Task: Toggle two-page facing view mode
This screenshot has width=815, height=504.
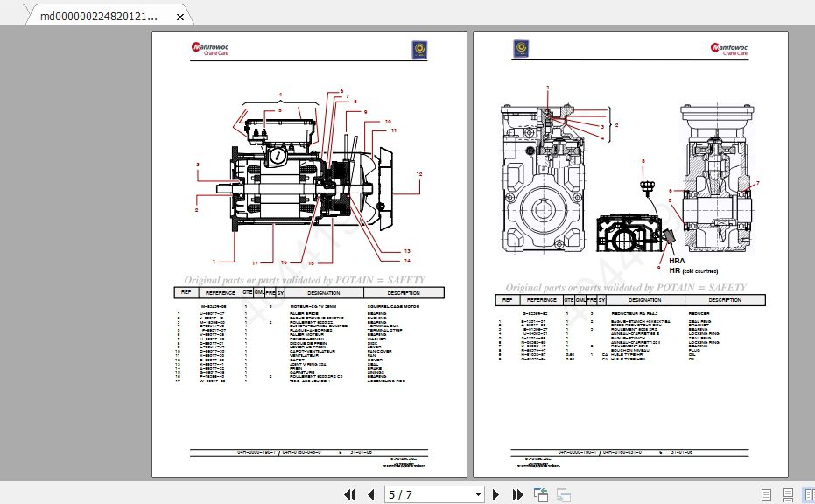Action: (809, 495)
